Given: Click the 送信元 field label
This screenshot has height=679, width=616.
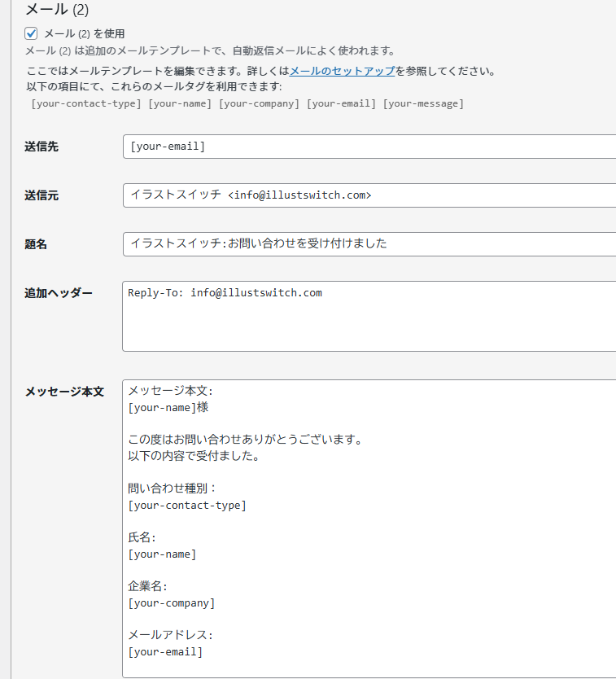Looking at the screenshot, I should 42,195.
